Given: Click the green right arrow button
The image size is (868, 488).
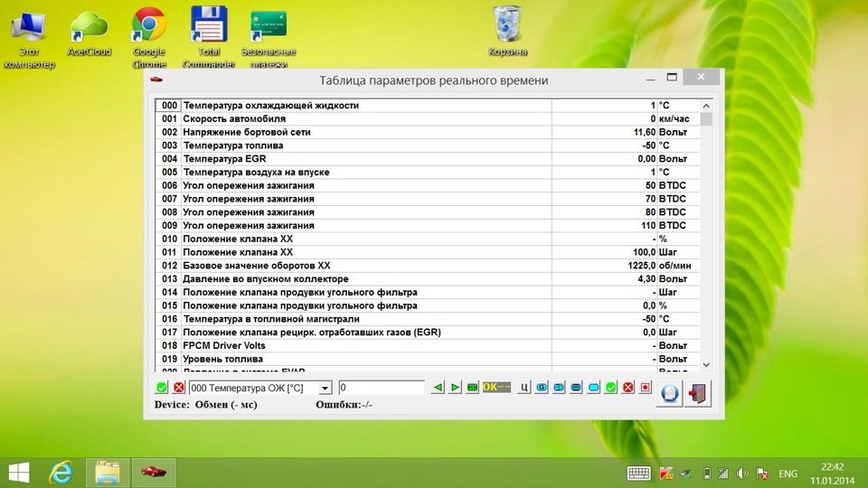Looking at the screenshot, I should click(x=455, y=388).
